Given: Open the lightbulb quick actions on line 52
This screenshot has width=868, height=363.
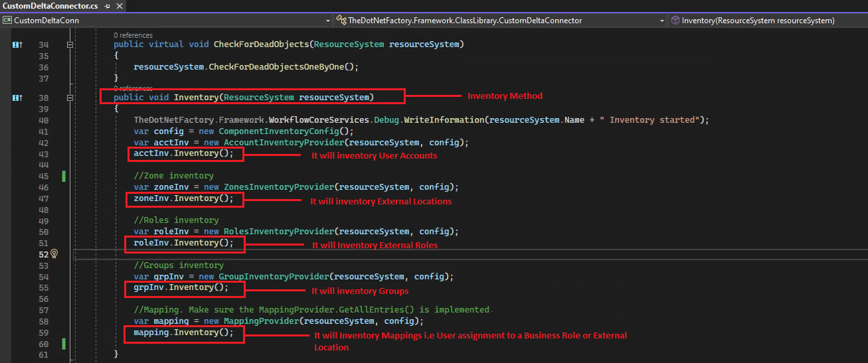Looking at the screenshot, I should tap(54, 254).
